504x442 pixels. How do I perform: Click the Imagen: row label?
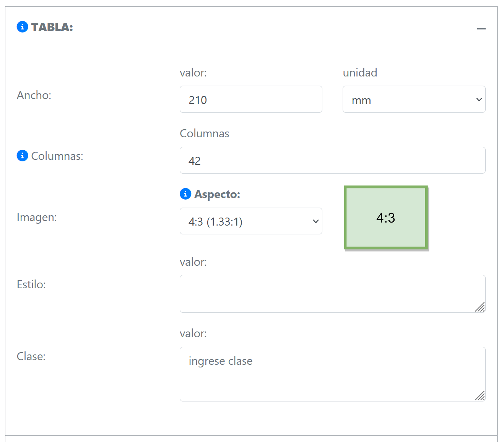tap(37, 217)
